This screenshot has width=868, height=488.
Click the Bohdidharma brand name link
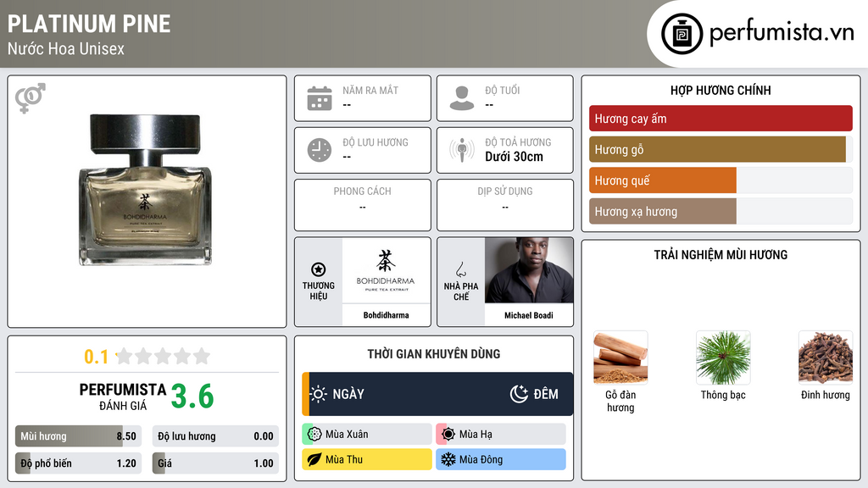[386, 315]
